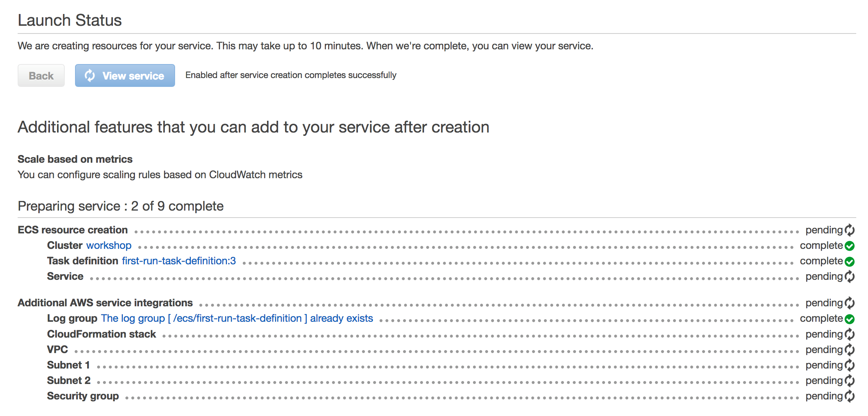The height and width of the screenshot is (416, 868).
Task: Click the green check icon for Cluster
Action: 850,246
